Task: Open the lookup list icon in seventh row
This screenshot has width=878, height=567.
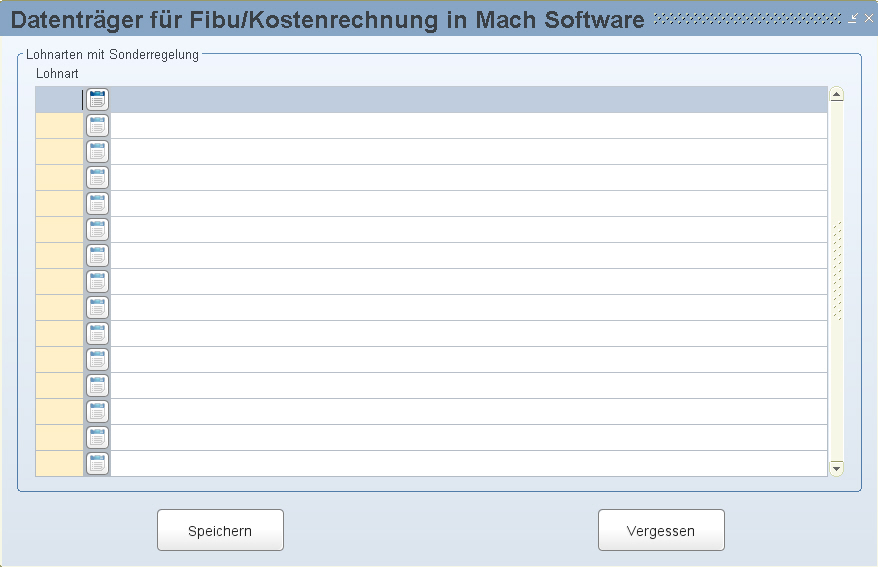Action: [x=97, y=256]
